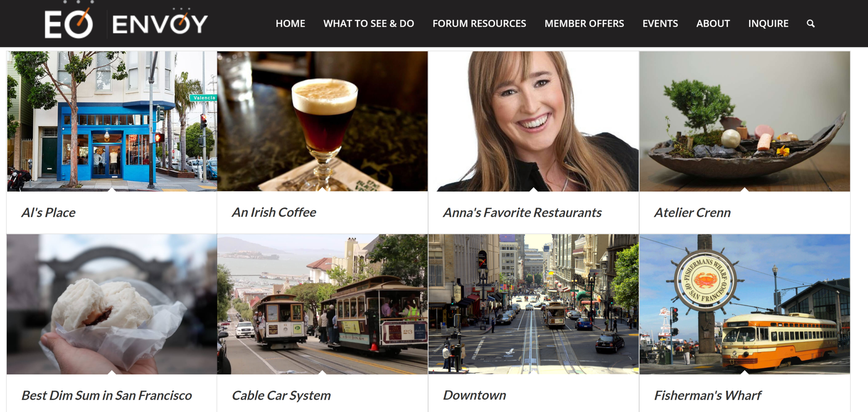Open the Fisherman's Wharf sign image
Image resolution: width=868 pixels, height=412 pixels.
(745, 304)
